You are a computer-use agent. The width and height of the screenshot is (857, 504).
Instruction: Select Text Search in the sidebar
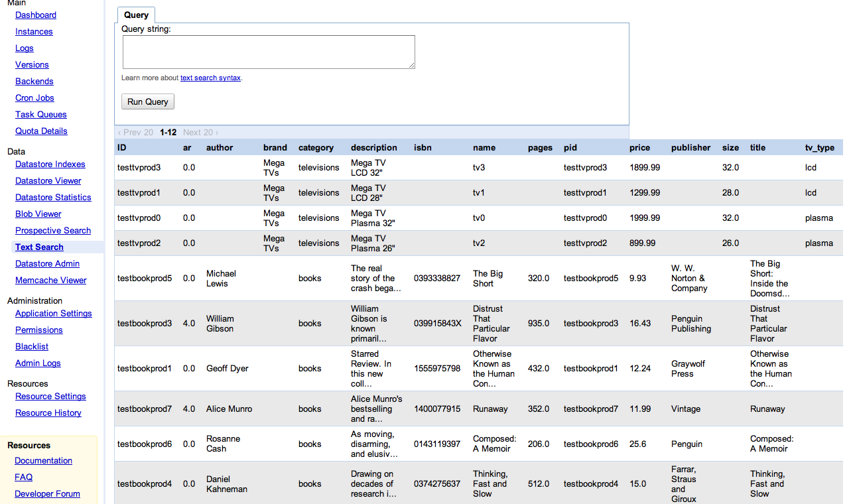click(x=40, y=247)
